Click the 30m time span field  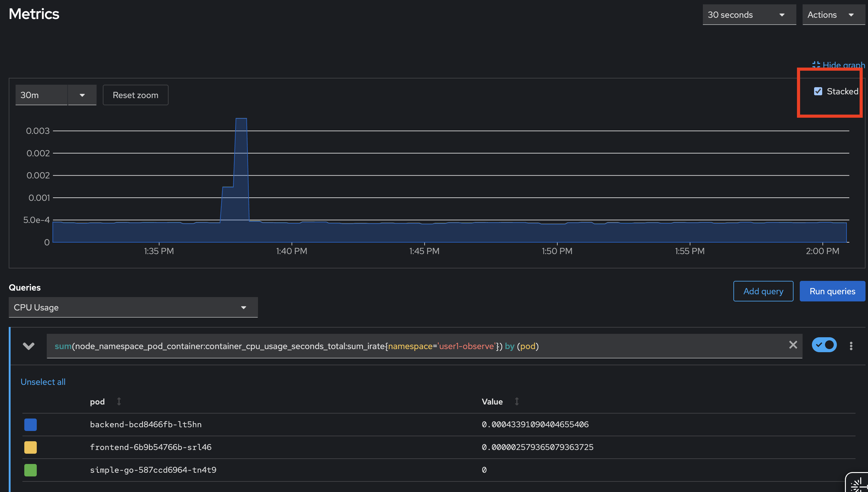pyautogui.click(x=41, y=95)
